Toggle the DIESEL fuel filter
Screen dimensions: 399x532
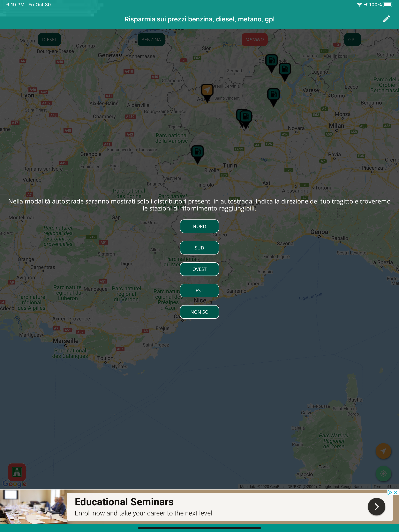(x=49, y=40)
